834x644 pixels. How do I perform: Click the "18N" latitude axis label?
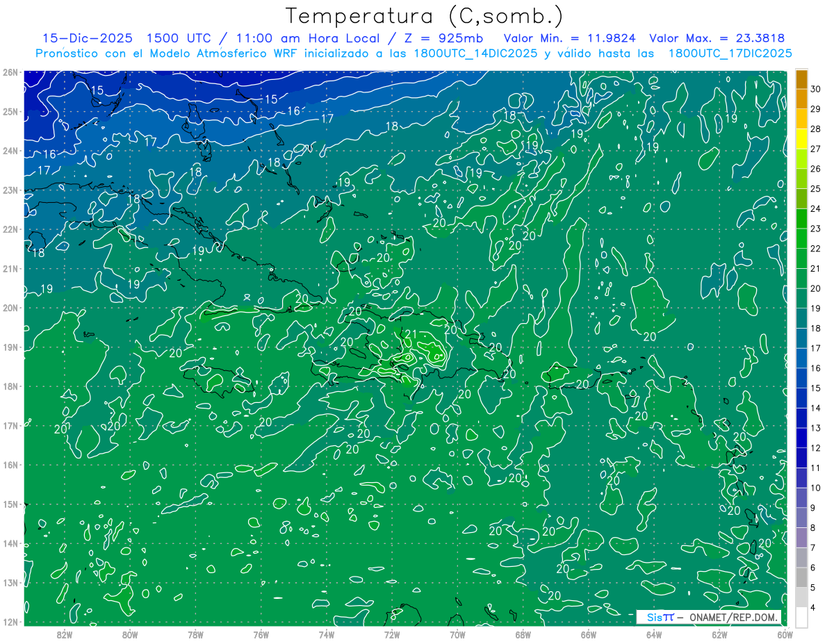pos(10,386)
